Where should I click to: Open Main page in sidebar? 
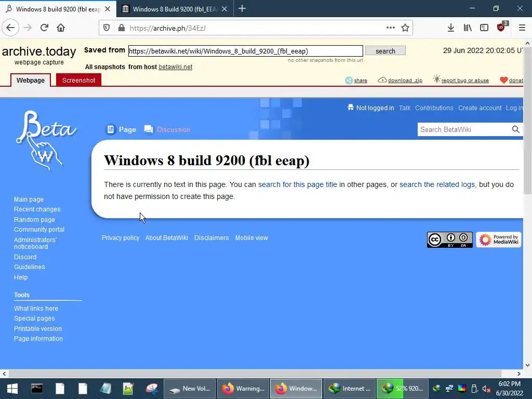coord(29,199)
